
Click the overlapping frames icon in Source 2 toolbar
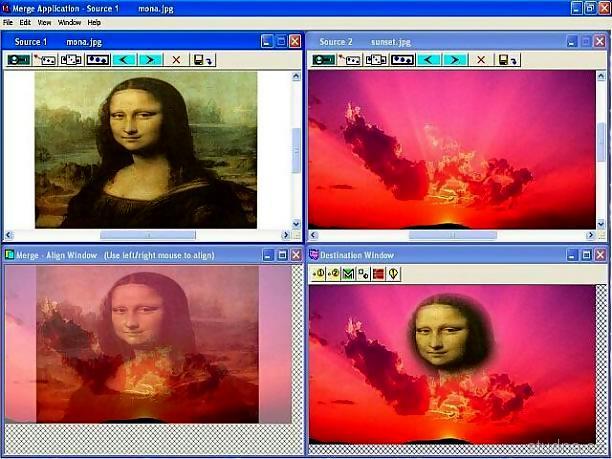pos(375,60)
